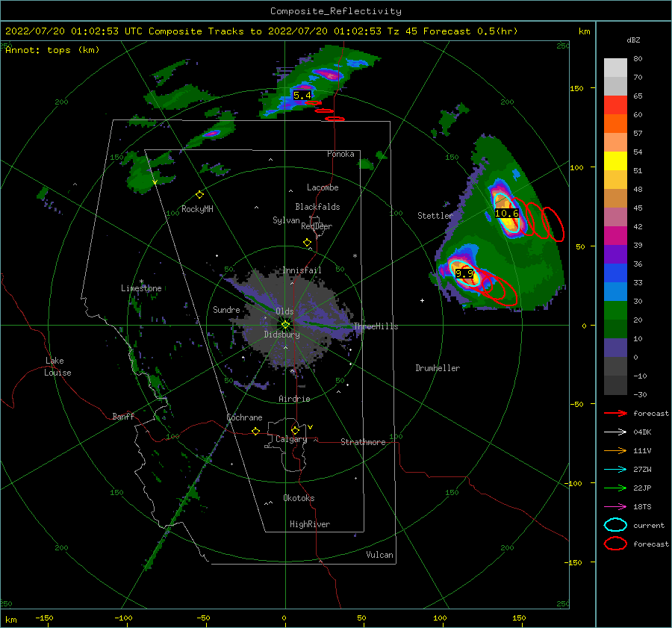This screenshot has height=628, width=672.
Task: Click the storm top label 9.9
Action: [464, 273]
